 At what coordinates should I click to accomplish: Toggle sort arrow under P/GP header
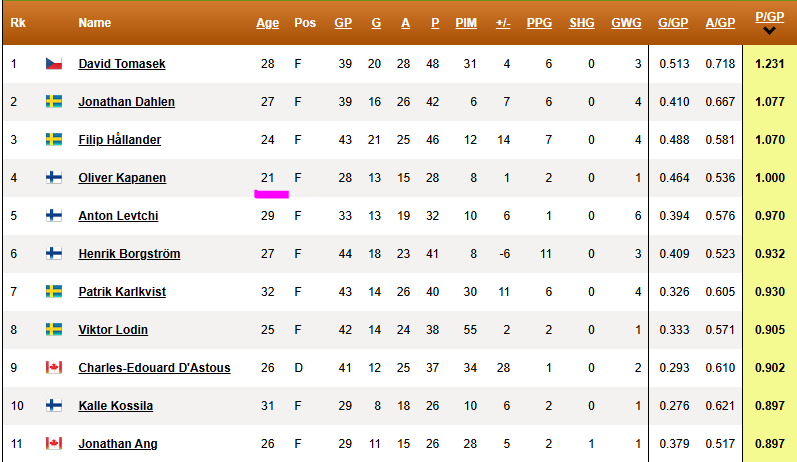pyautogui.click(x=770, y=31)
